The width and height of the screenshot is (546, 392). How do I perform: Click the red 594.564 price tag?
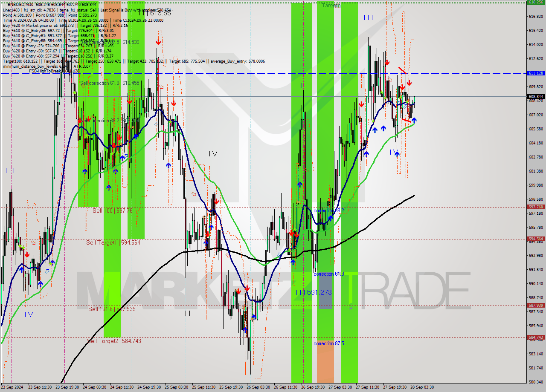(536, 239)
